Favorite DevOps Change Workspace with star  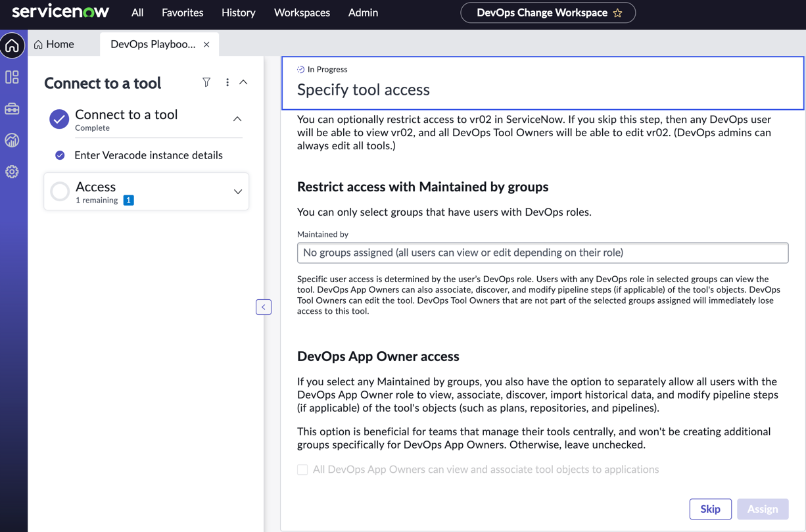[617, 12]
